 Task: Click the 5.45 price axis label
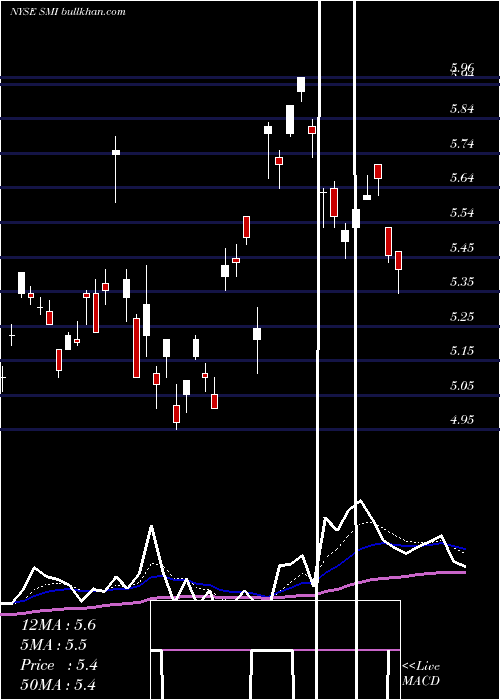[462, 247]
